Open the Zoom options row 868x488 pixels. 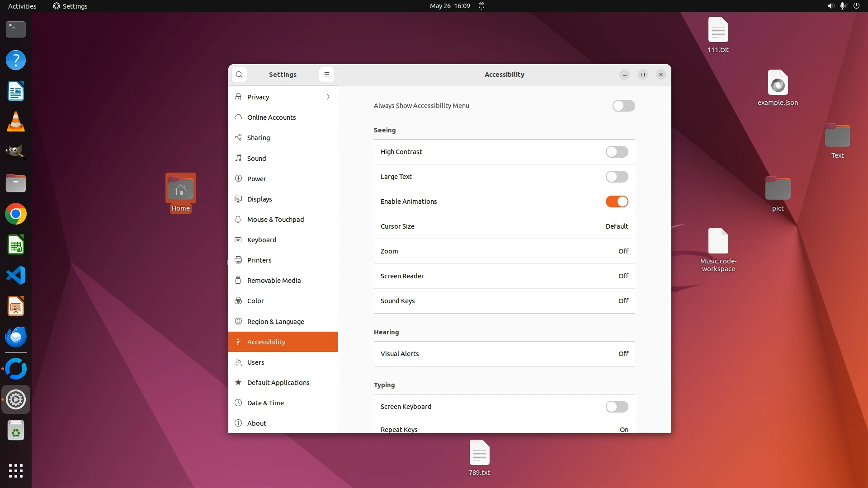504,251
